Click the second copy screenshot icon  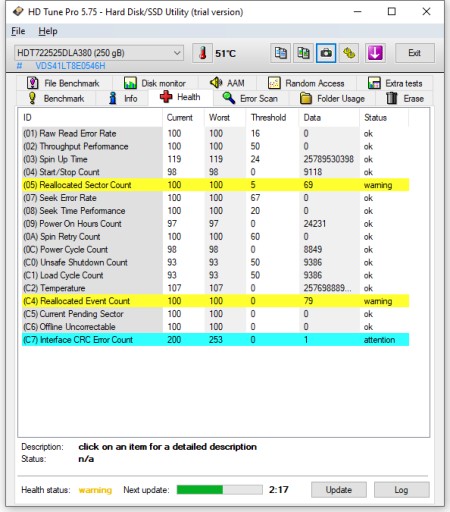pos(303,53)
